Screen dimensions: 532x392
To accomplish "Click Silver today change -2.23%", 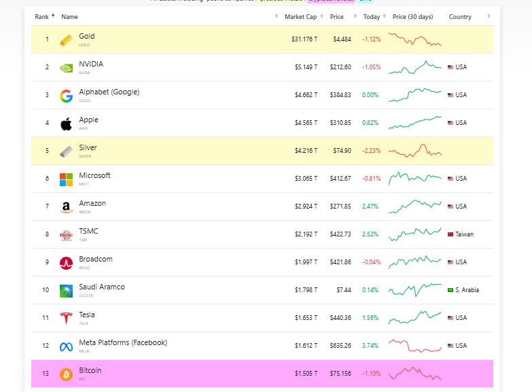I will point(371,151).
